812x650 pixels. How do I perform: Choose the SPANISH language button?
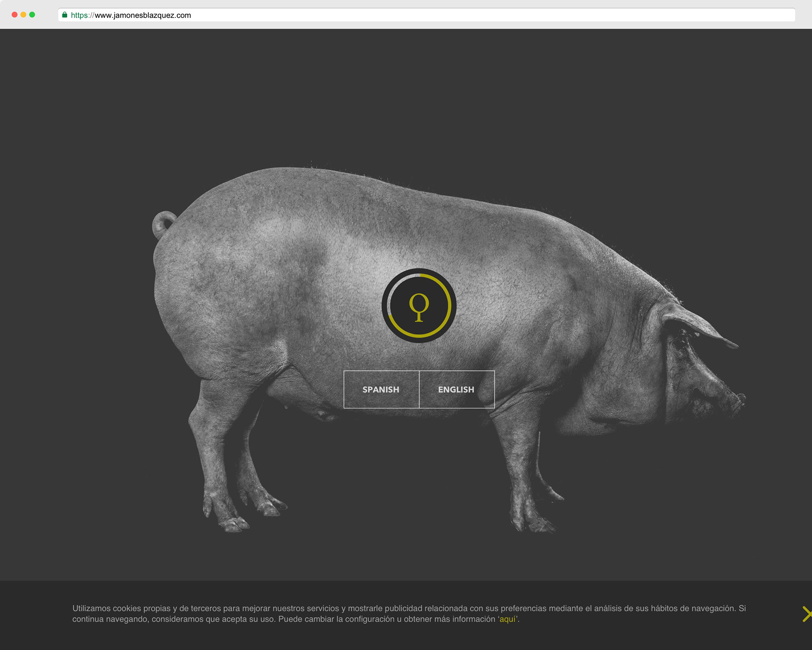click(x=381, y=389)
